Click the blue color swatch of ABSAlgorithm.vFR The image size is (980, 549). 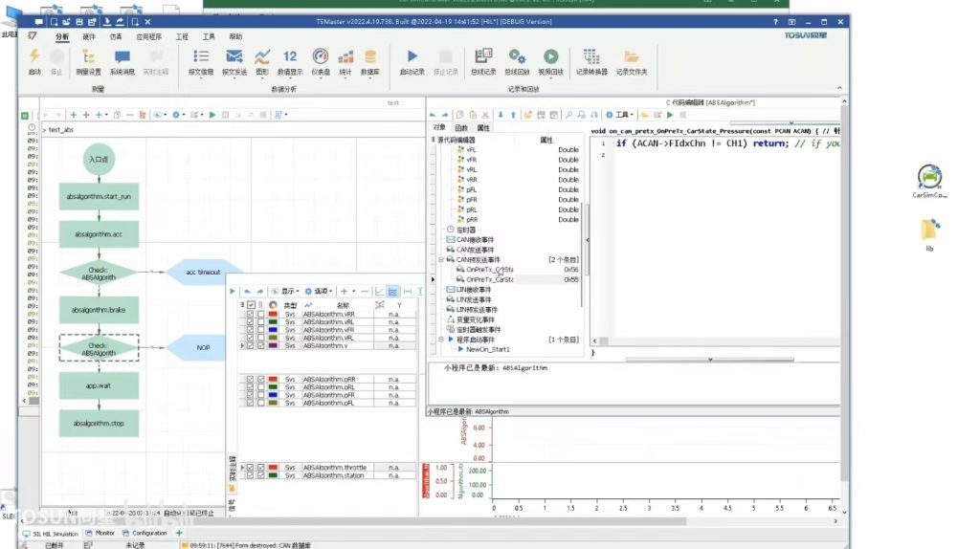point(273,330)
